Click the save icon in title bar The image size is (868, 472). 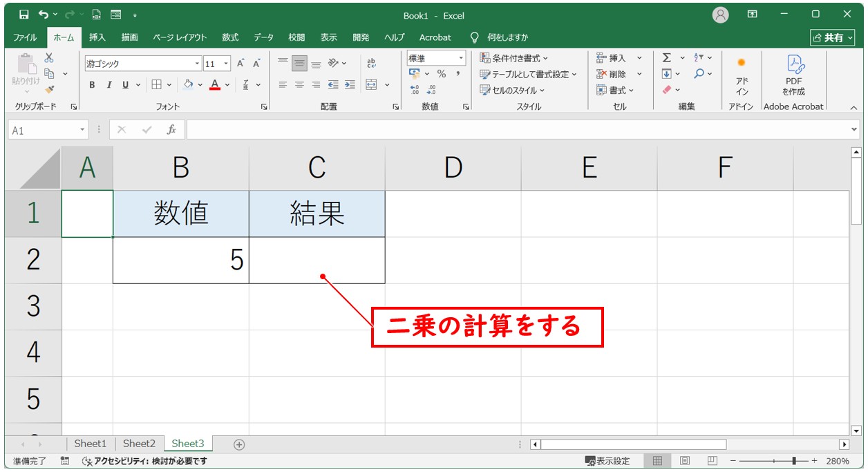[24, 15]
